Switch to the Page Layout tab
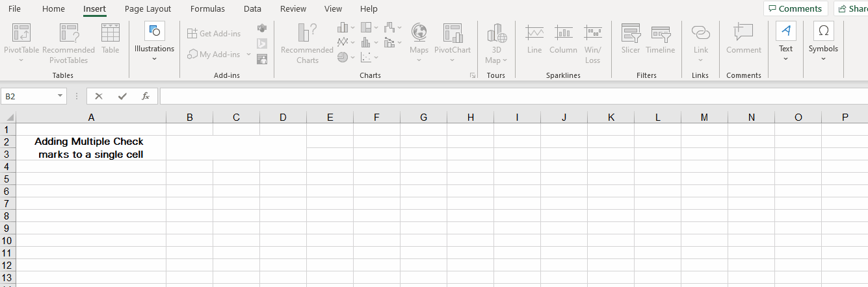This screenshot has height=287, width=868. pyautogui.click(x=148, y=9)
